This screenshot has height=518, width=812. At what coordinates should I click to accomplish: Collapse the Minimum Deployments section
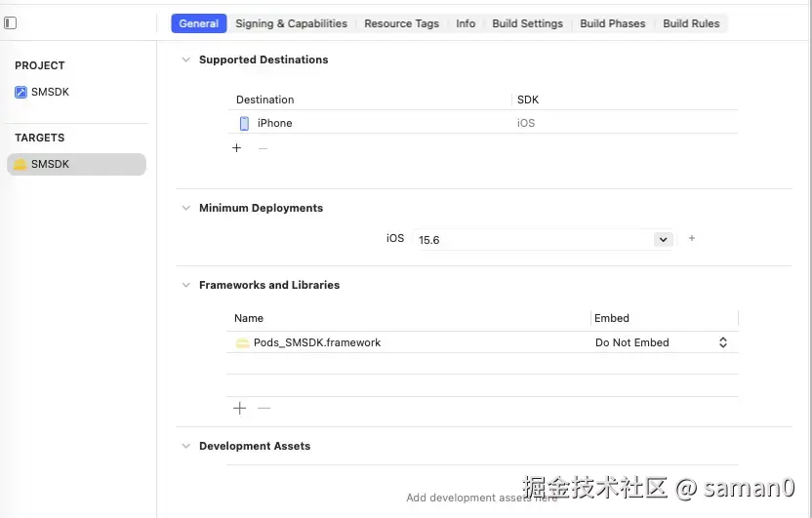[x=185, y=208]
